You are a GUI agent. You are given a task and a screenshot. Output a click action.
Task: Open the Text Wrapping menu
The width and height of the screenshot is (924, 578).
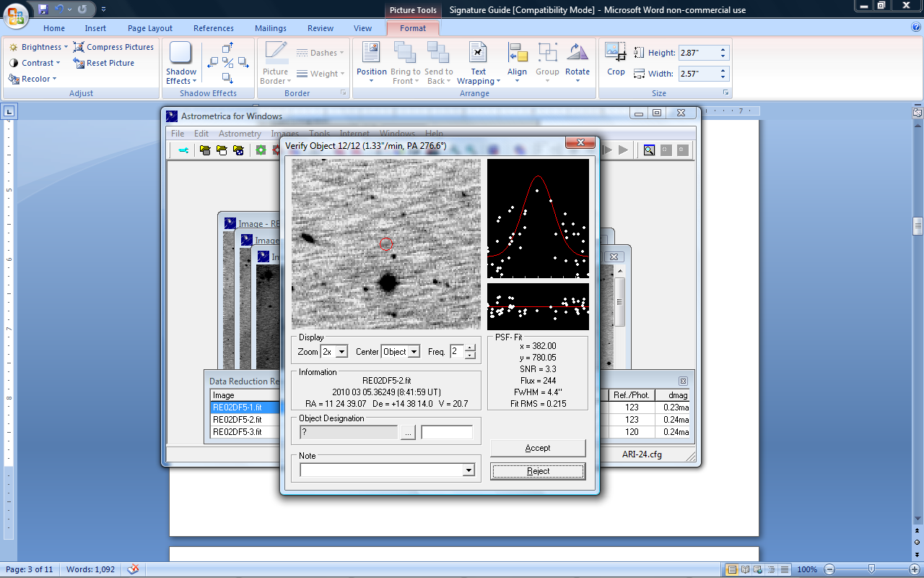click(478, 64)
